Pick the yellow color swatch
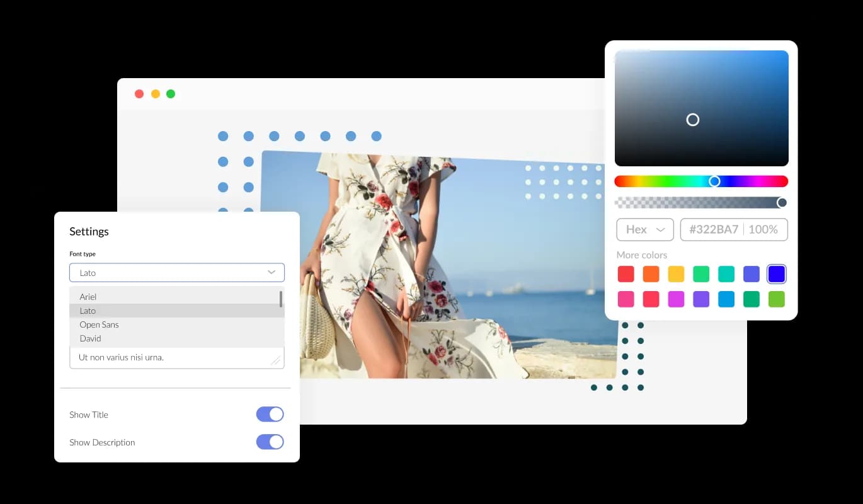This screenshot has height=504, width=863. [676, 274]
